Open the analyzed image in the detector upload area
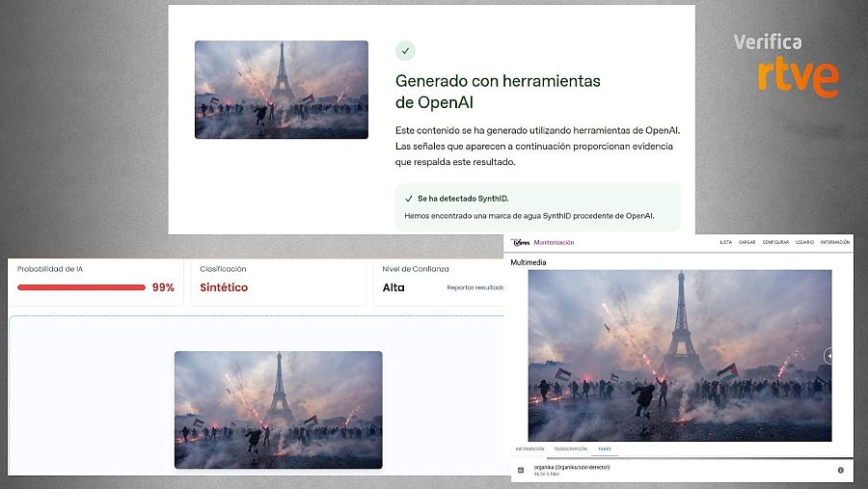 pos(279,410)
